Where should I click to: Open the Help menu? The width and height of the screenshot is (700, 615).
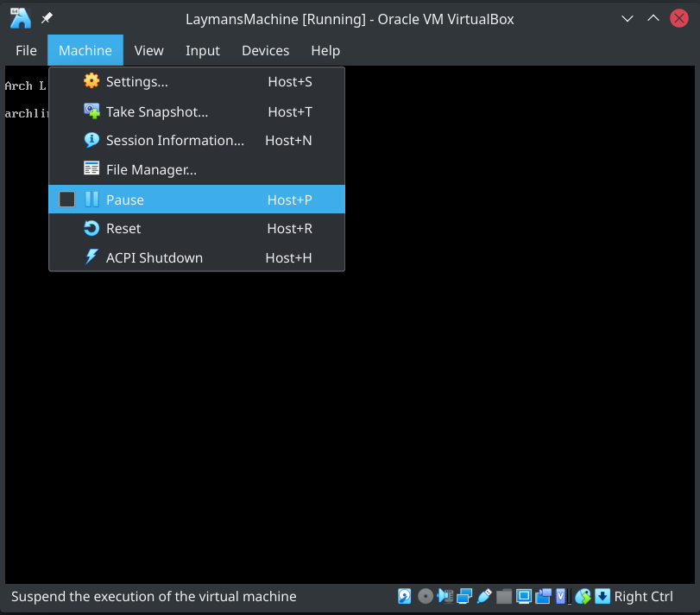tap(325, 50)
